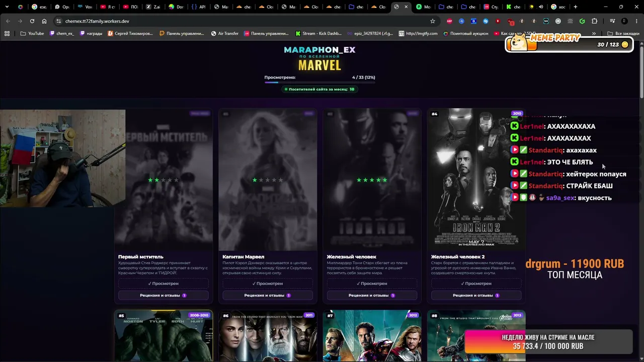Image resolution: width=644 pixels, height=362 pixels.
Task: Open the Google apps grid in bookmarks bar
Action: point(7,34)
